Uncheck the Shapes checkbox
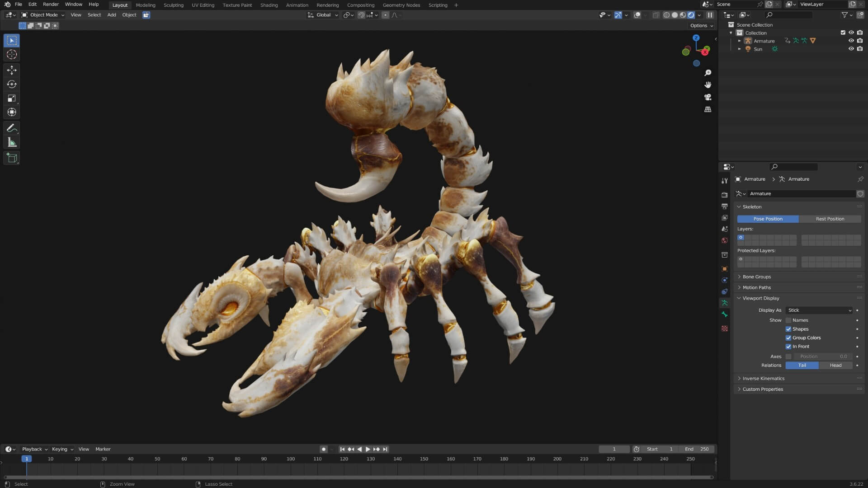Screen dimensions: 868x488 788,329
